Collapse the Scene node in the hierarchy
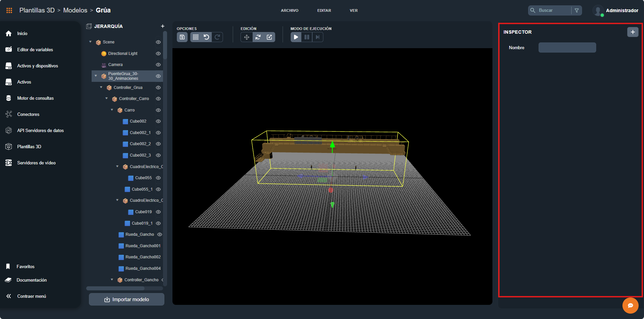The height and width of the screenshot is (319, 644). [90, 42]
